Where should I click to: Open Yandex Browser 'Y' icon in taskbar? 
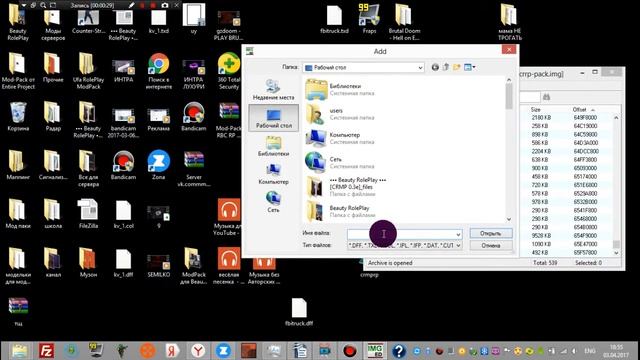(198, 351)
